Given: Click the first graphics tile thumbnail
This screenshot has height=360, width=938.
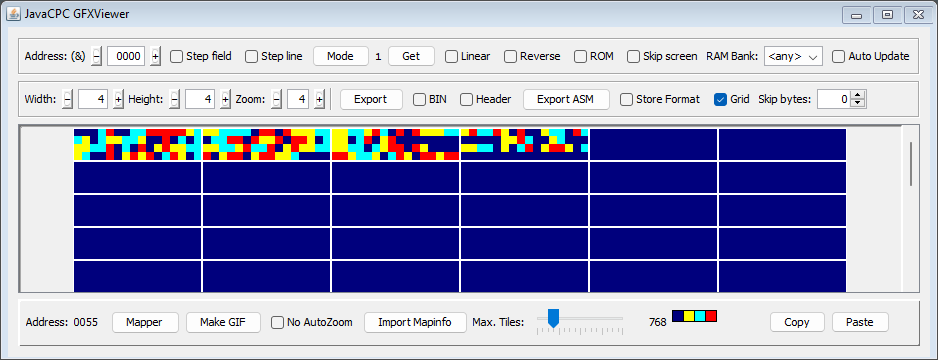Looking at the screenshot, I should pyautogui.click(x=138, y=144).
